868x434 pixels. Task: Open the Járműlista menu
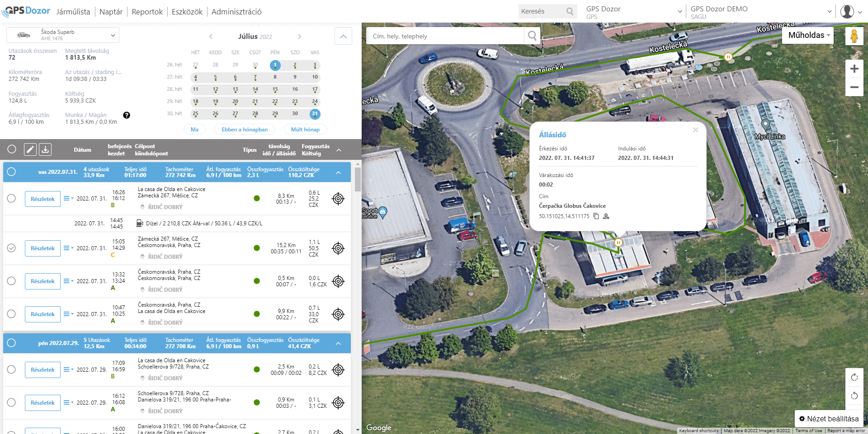click(x=73, y=12)
